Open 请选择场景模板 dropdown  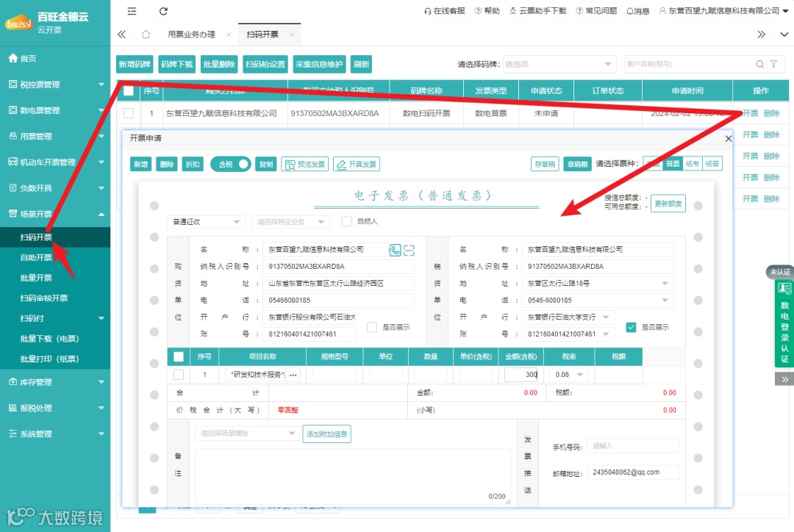point(246,434)
